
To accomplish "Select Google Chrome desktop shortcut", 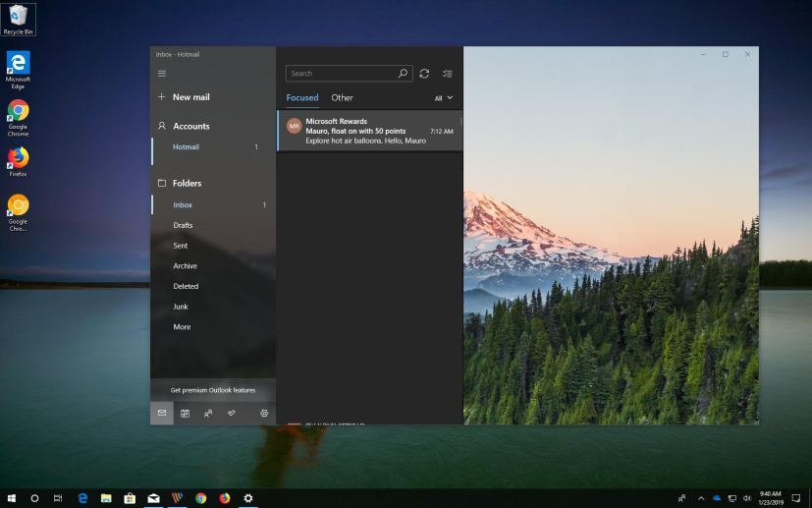I will click(x=18, y=118).
